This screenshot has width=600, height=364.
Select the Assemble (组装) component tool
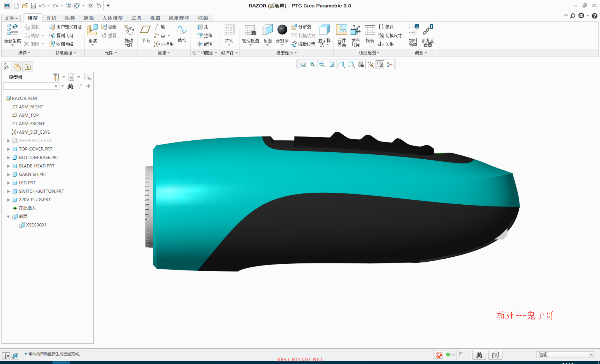pyautogui.click(x=93, y=30)
